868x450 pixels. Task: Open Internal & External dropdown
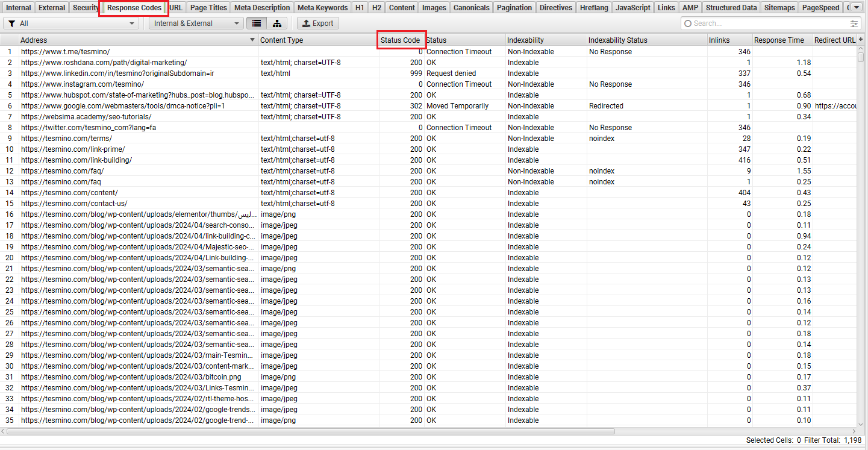click(196, 23)
